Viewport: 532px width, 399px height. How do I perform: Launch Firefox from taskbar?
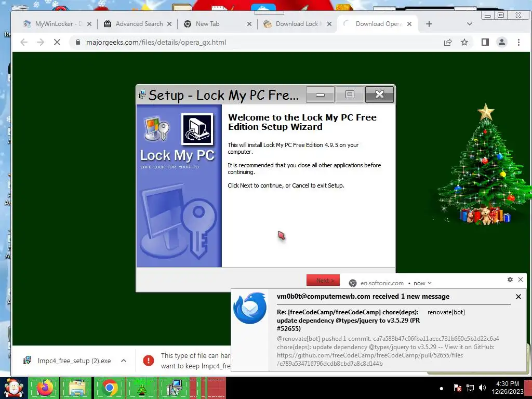45,388
